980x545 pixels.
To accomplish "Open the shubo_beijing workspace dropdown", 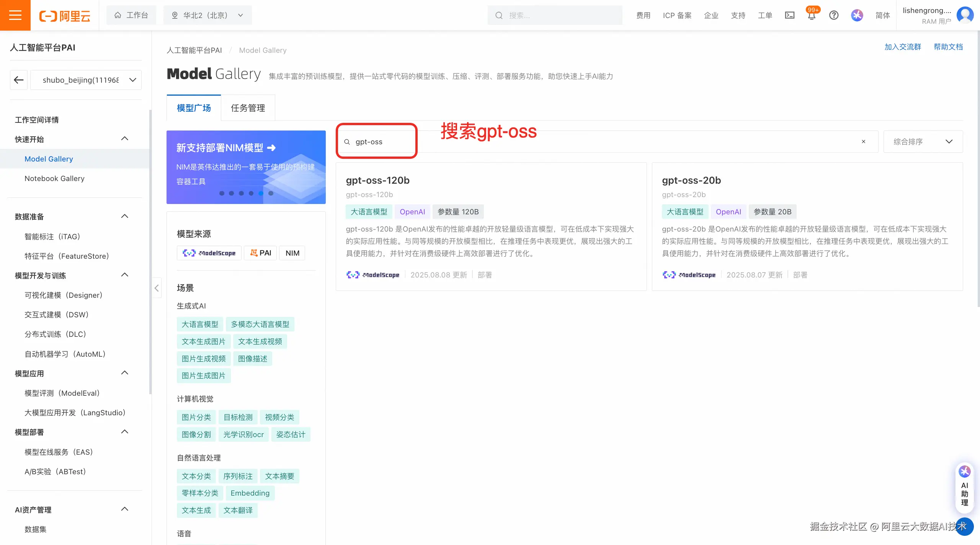I will tap(86, 80).
